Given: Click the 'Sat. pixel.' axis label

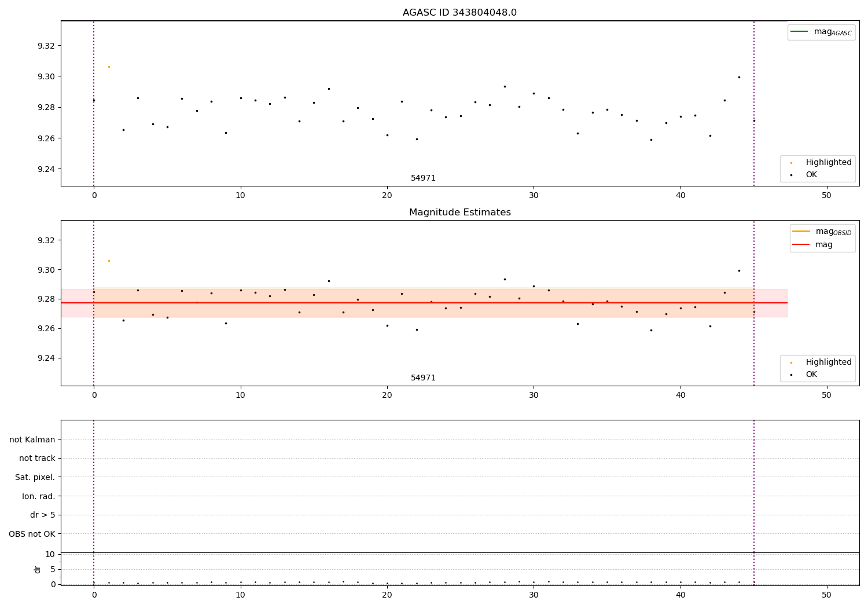Looking at the screenshot, I should point(35,477).
